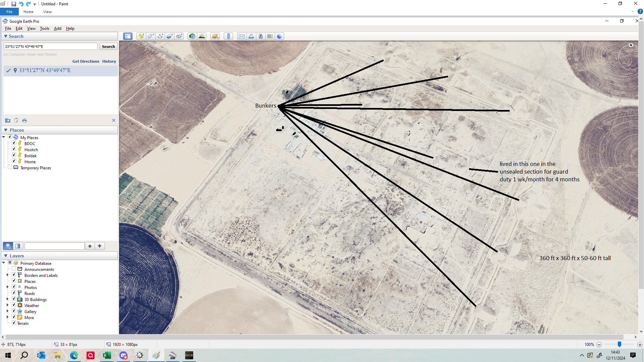Add a placemark with the pushpin tool
The image size is (644, 362).
coord(141,36)
